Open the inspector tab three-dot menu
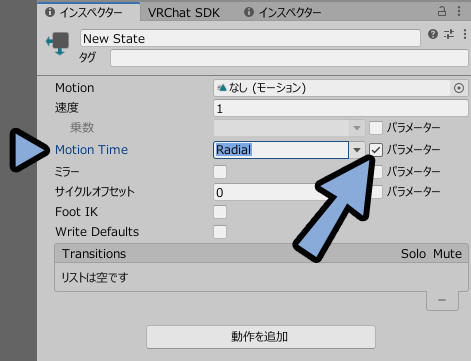The width and height of the screenshot is (471, 361). (x=459, y=11)
